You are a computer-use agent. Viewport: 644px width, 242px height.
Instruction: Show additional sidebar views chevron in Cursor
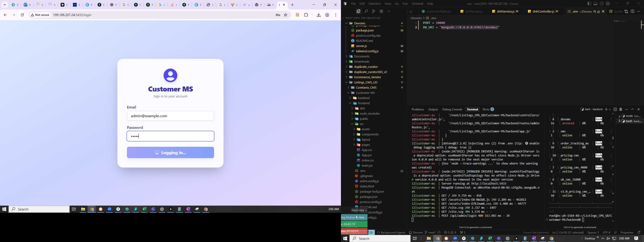pyautogui.click(x=389, y=12)
